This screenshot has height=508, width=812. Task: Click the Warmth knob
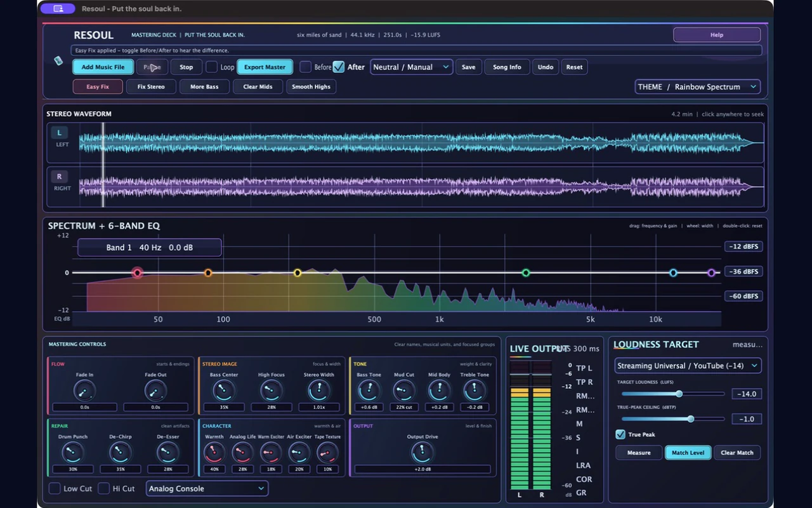tap(214, 453)
